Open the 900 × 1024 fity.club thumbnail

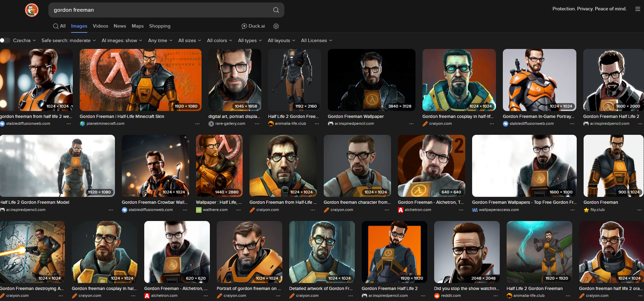pos(614,166)
